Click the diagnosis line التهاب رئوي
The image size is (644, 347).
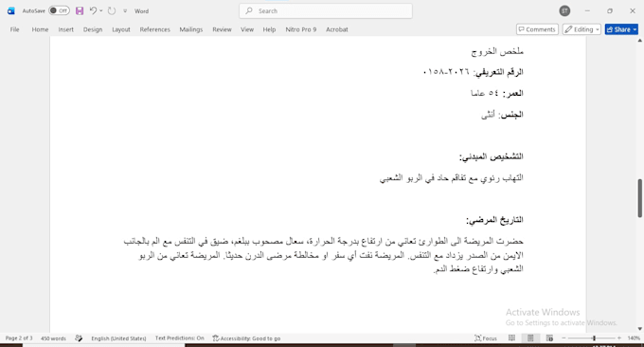pos(452,178)
